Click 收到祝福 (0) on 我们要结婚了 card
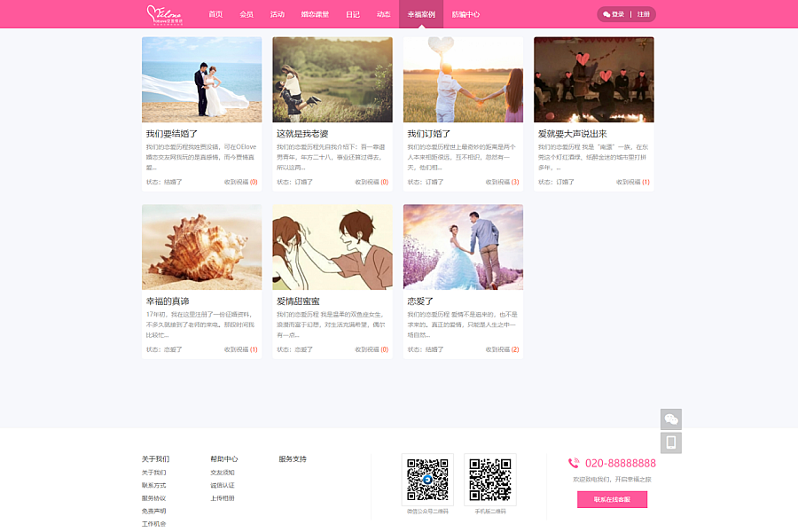 tap(240, 182)
